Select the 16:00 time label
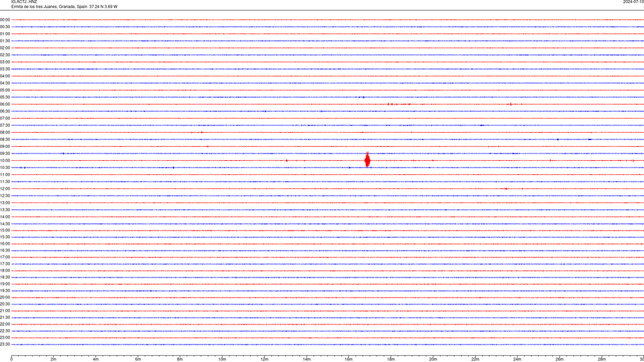Viewport: 644px width, 362px height. [5, 244]
